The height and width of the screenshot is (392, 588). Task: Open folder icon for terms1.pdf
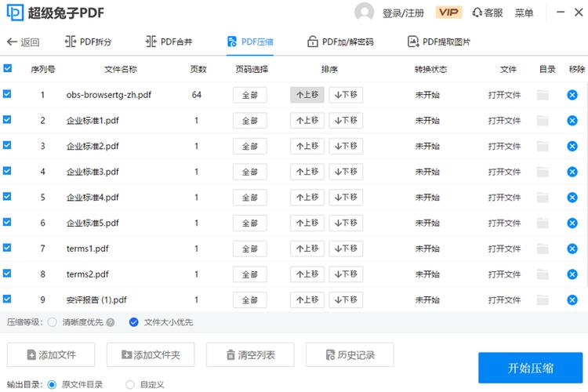(x=543, y=249)
